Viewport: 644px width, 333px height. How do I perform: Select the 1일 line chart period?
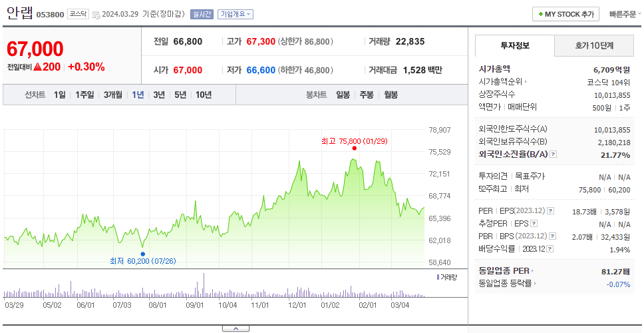[60, 95]
